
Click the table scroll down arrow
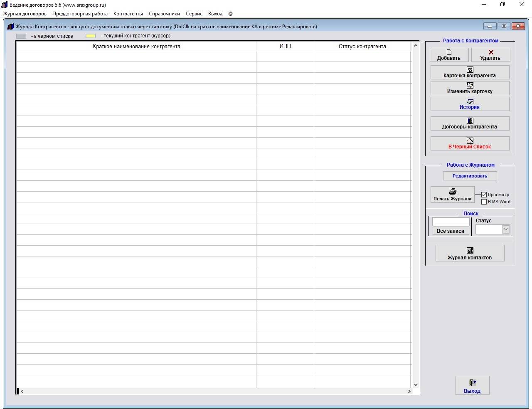click(416, 385)
